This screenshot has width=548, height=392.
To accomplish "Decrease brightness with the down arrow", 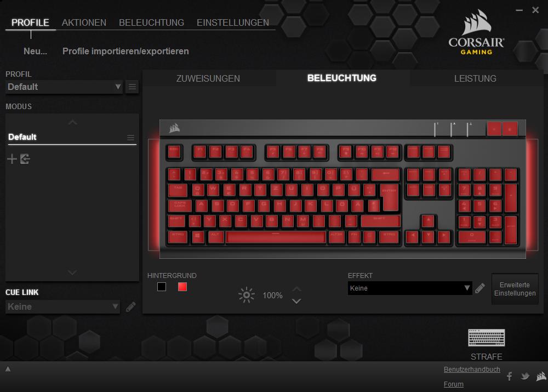I will pyautogui.click(x=296, y=301).
